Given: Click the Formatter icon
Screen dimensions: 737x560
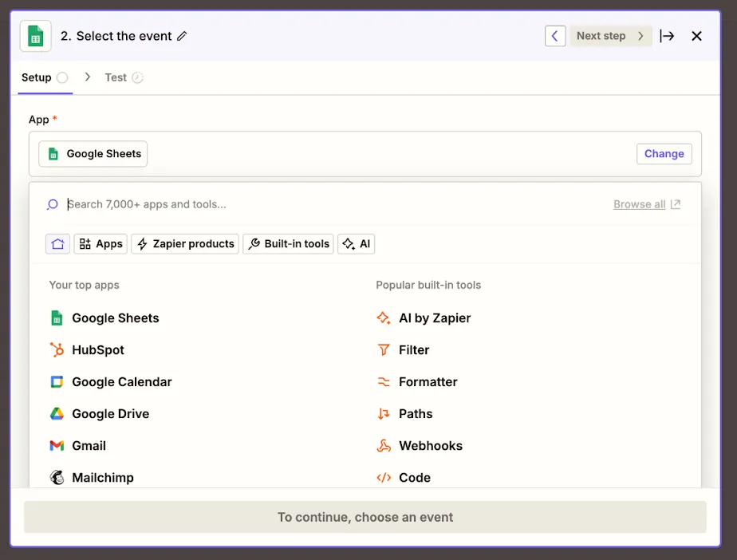Looking at the screenshot, I should click(384, 382).
